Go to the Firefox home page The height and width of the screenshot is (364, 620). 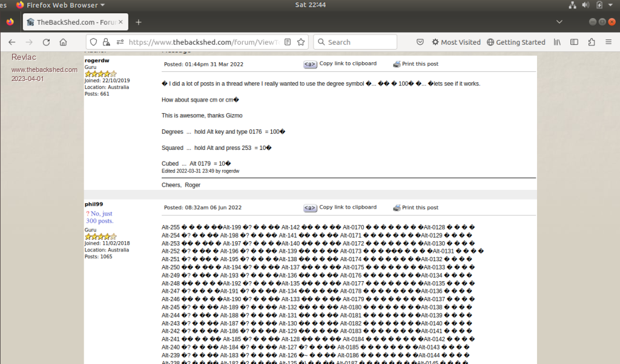click(x=63, y=42)
